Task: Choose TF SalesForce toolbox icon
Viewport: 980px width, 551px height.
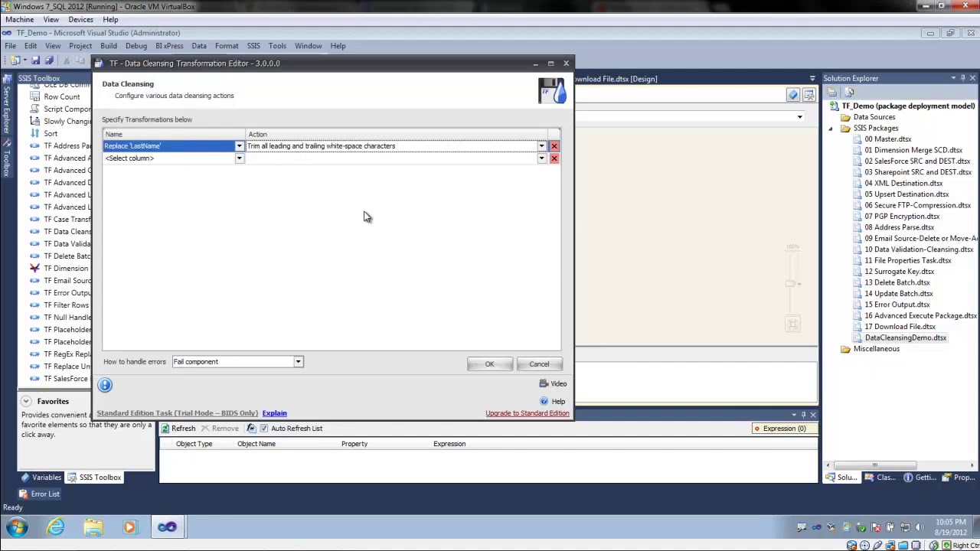Action: tap(34, 378)
